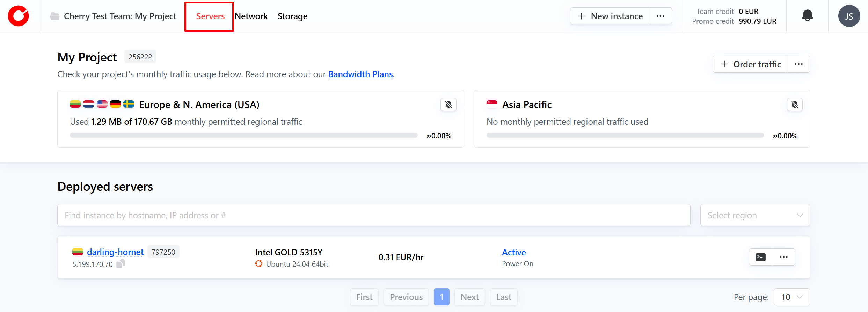The image size is (868, 312).
Task: Copy the IP address 5.199.170.70
Action: [121, 264]
